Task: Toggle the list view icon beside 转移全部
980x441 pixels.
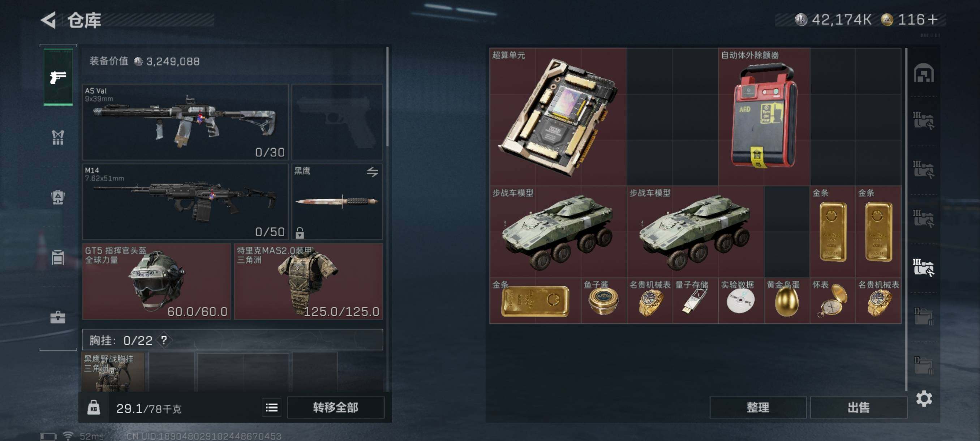Action: point(272,407)
